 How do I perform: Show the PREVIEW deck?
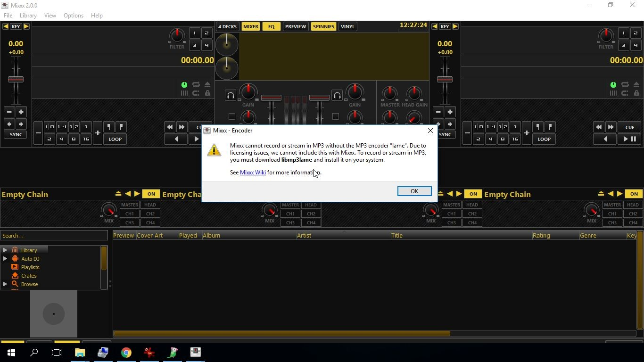coord(296,27)
